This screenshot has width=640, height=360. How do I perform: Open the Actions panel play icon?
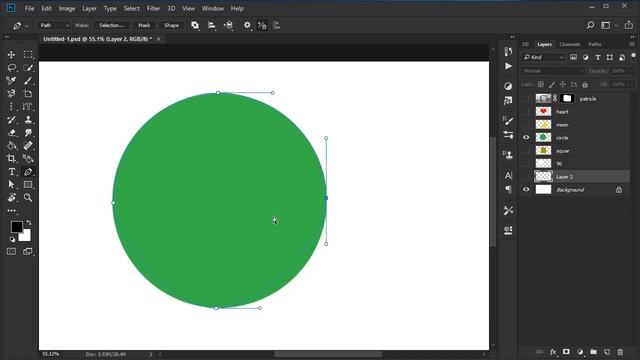pos(508,66)
